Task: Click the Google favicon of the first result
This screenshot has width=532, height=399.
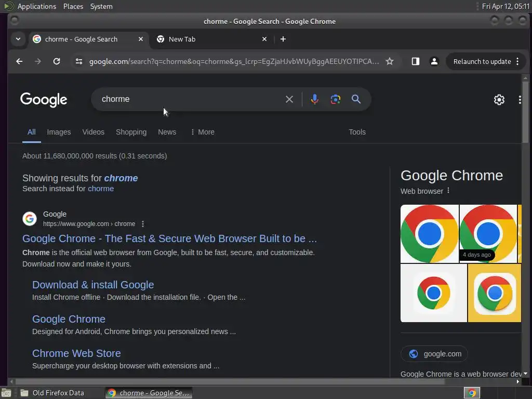Action: 30,219
